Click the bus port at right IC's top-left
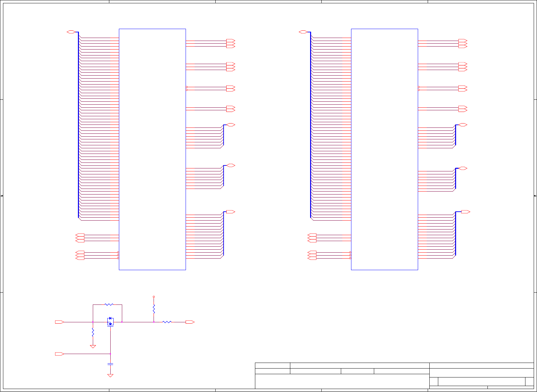Image resolution: width=537 pixels, height=392 pixels. [x=303, y=32]
